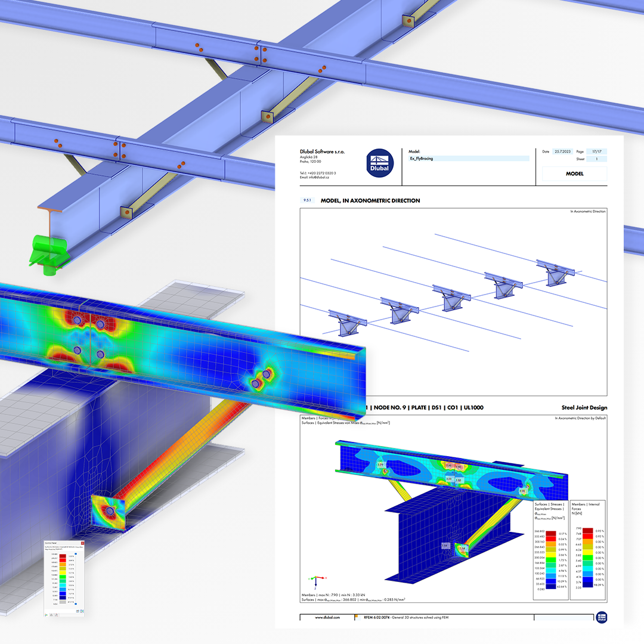
Task: Click the small Dlubal logo at report footer
Action: pos(602,617)
